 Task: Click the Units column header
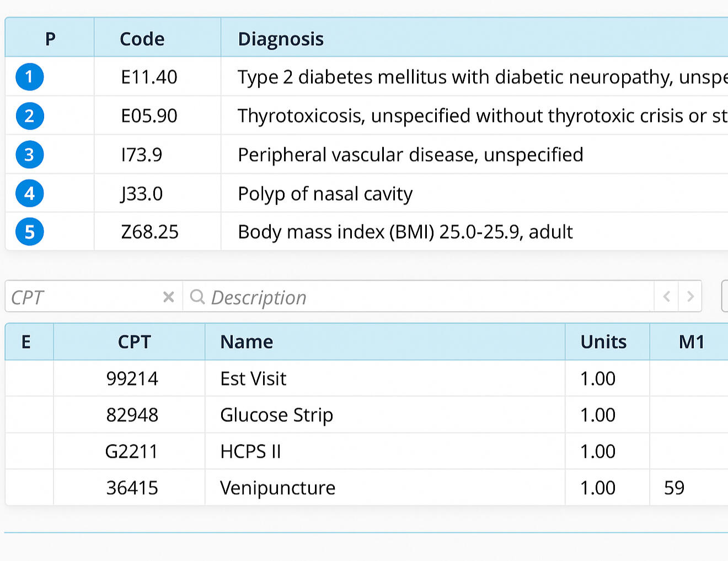pos(603,342)
